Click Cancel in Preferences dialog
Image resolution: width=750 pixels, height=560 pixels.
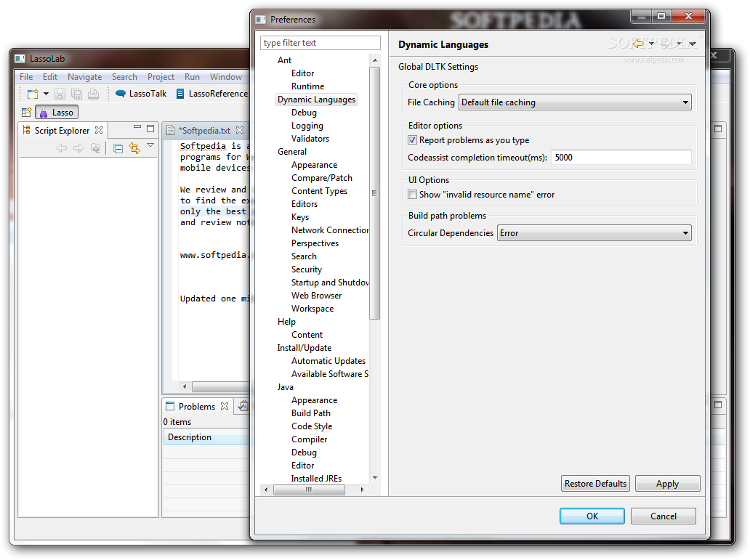coord(663,516)
